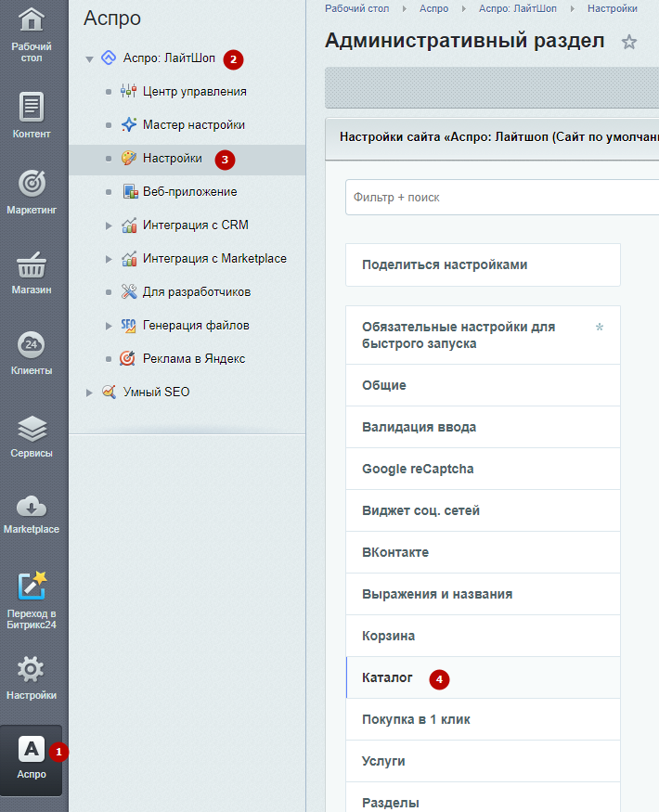Viewport: 659px width, 812px height.
Task: Go to Рабочий стол breadcrumb link
Action: (357, 8)
